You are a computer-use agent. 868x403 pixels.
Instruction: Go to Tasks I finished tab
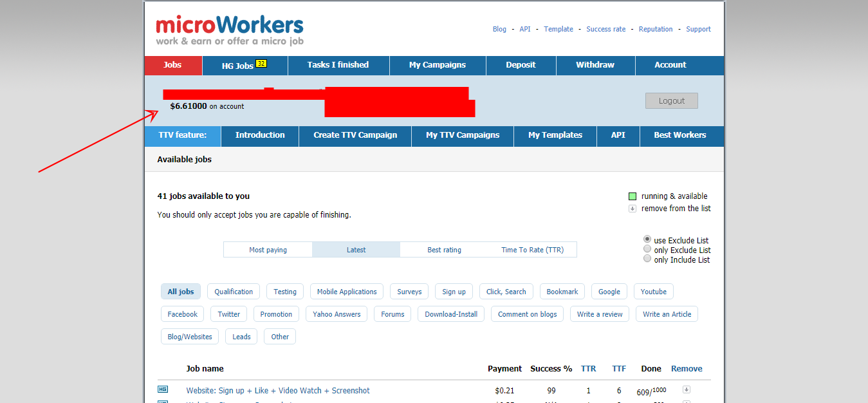click(338, 65)
